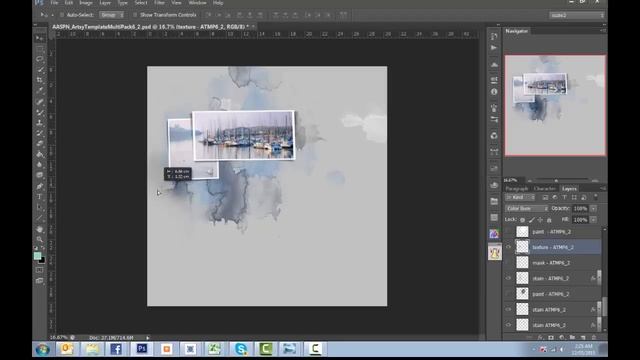This screenshot has height=360, width=640.
Task: Click the trash icon in Layers panel
Action: 594,338
